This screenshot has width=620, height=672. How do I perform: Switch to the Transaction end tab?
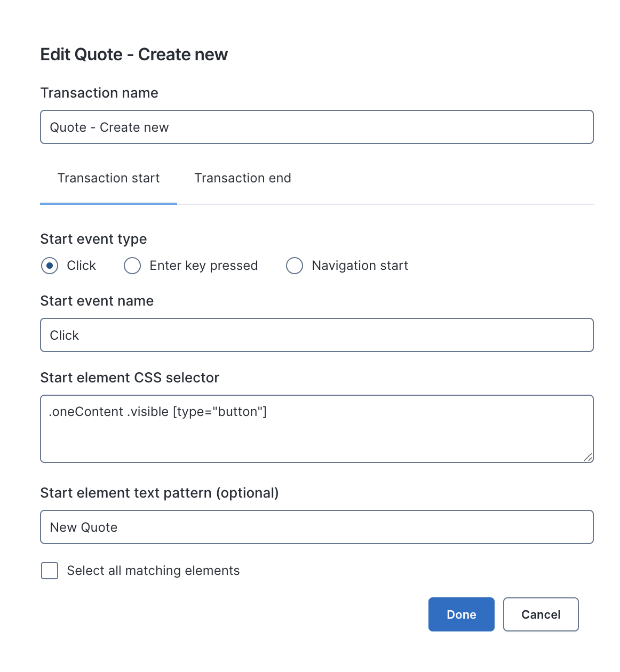pyautogui.click(x=243, y=178)
